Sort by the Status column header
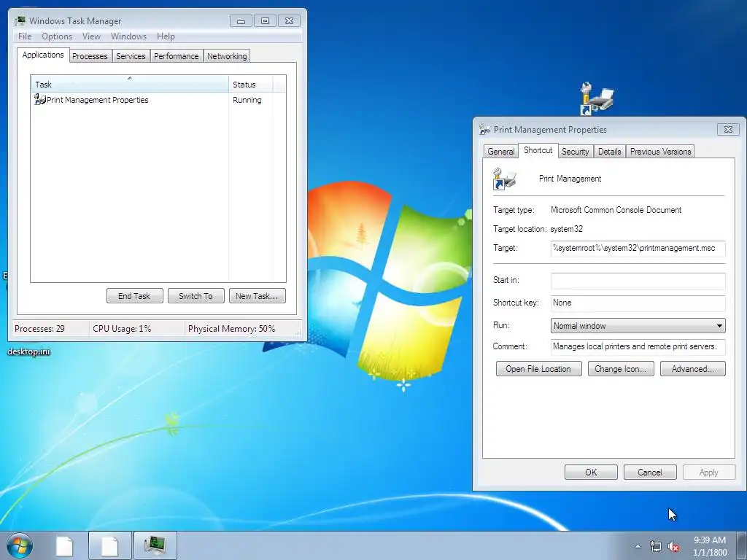 250,84
